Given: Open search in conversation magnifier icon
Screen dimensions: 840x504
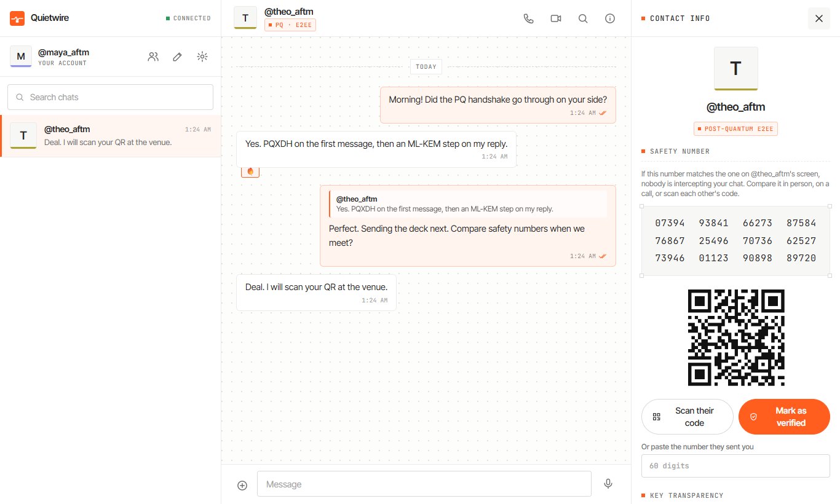Looking at the screenshot, I should click(x=583, y=18).
